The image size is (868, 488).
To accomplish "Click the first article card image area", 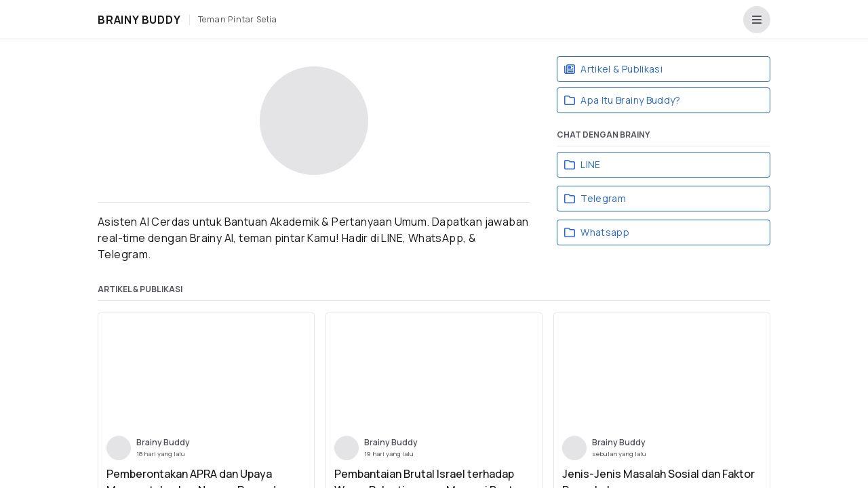I will point(206,371).
